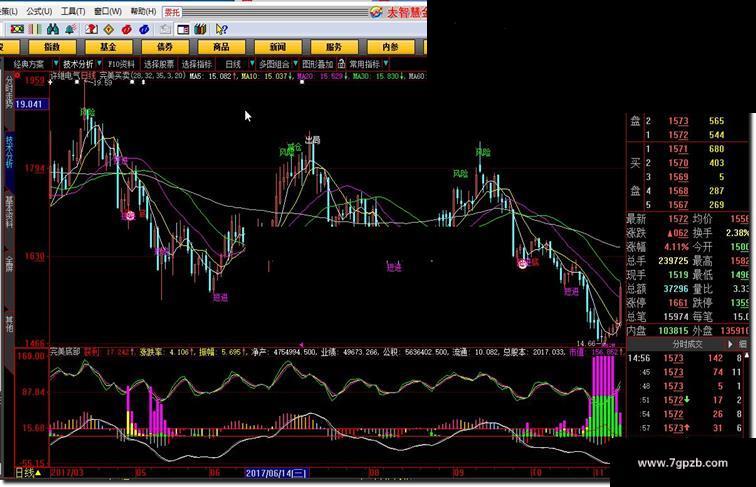The image size is (756, 487).
Task: Click the 分时成交 panel header
Action: (x=687, y=344)
